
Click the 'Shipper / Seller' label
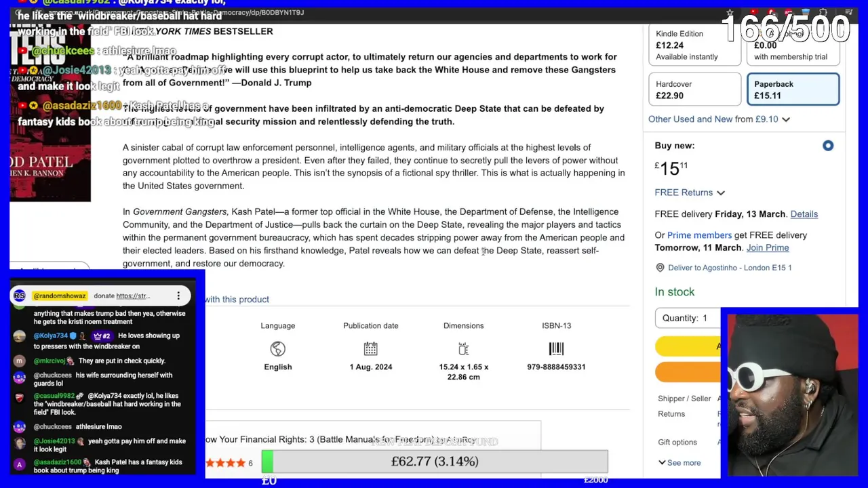(684, 399)
